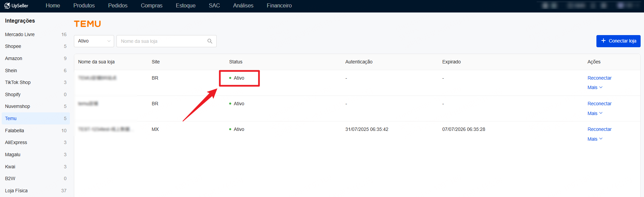Image resolution: width=644 pixels, height=197 pixels.
Task: Select Falabella integration
Action: pyautogui.click(x=35, y=131)
